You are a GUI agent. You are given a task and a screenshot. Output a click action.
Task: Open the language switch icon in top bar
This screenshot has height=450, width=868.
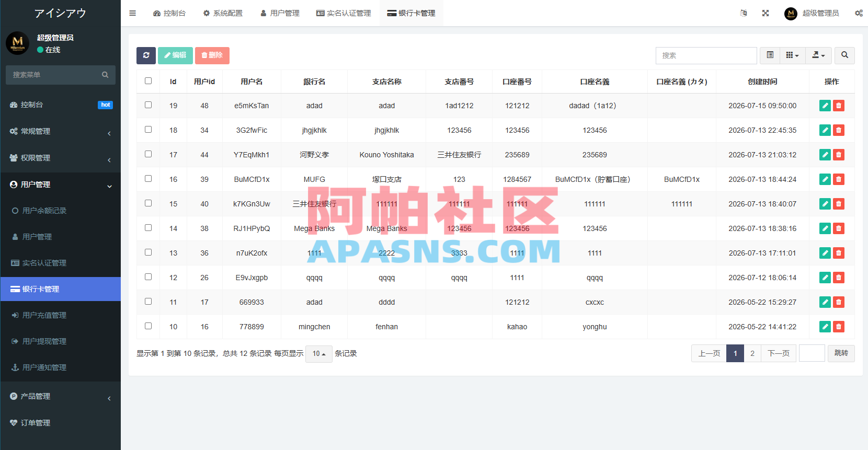[x=744, y=13]
